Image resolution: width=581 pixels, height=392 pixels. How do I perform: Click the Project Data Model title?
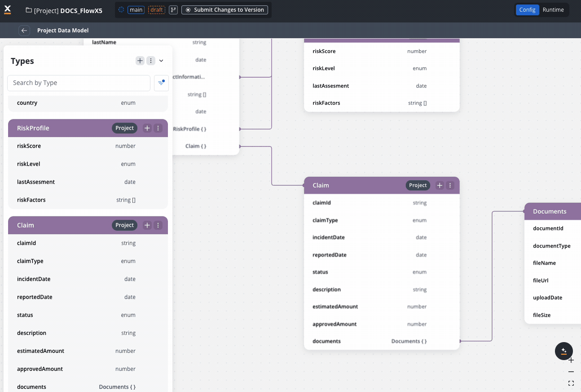pyautogui.click(x=63, y=31)
